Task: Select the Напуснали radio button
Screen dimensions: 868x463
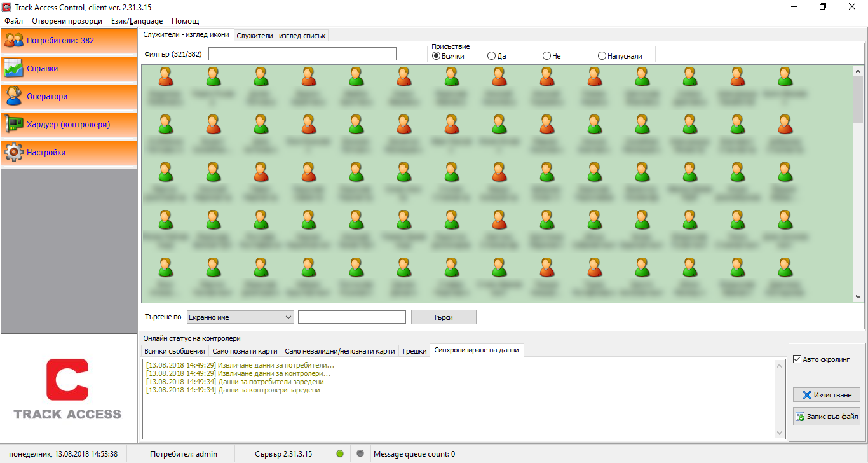Action: 602,56
